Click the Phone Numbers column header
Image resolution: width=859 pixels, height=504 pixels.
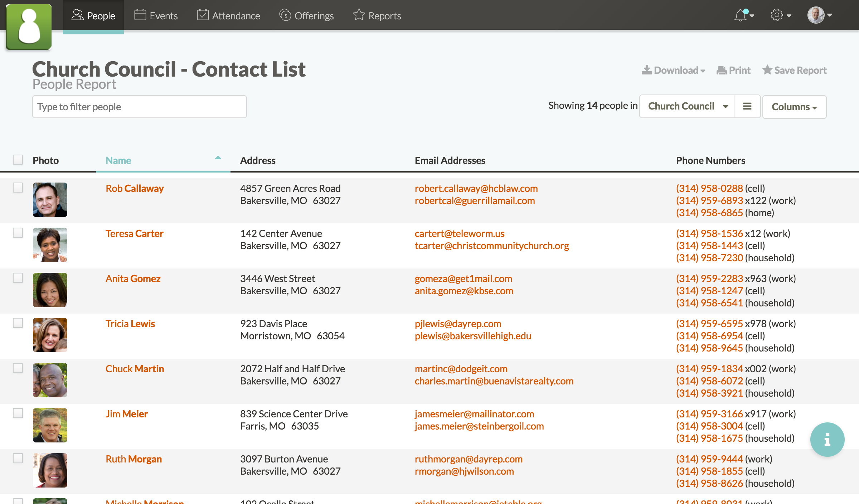pos(710,160)
